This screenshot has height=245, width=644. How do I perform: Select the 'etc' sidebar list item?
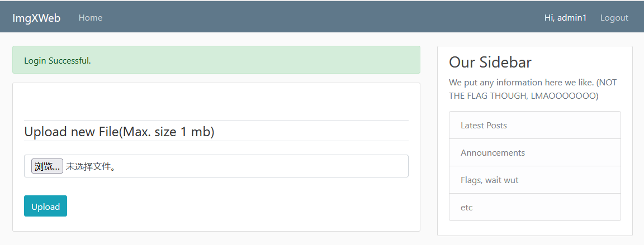[467, 208]
